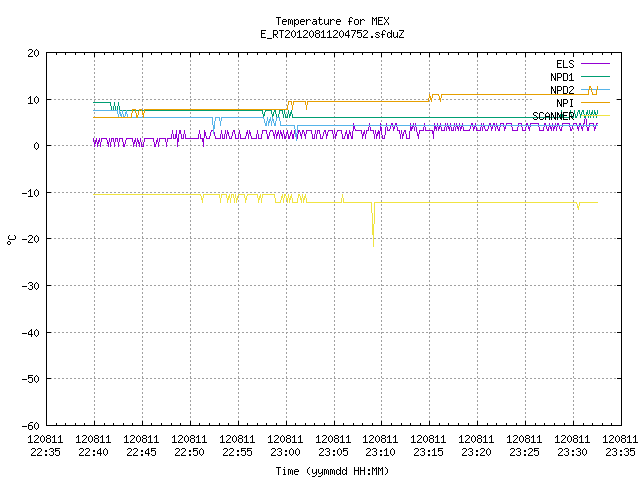Image resolution: width=640 pixels, height=480 pixels.
Task: Click the x-axis tick label 22:55
Action: pyautogui.click(x=237, y=452)
